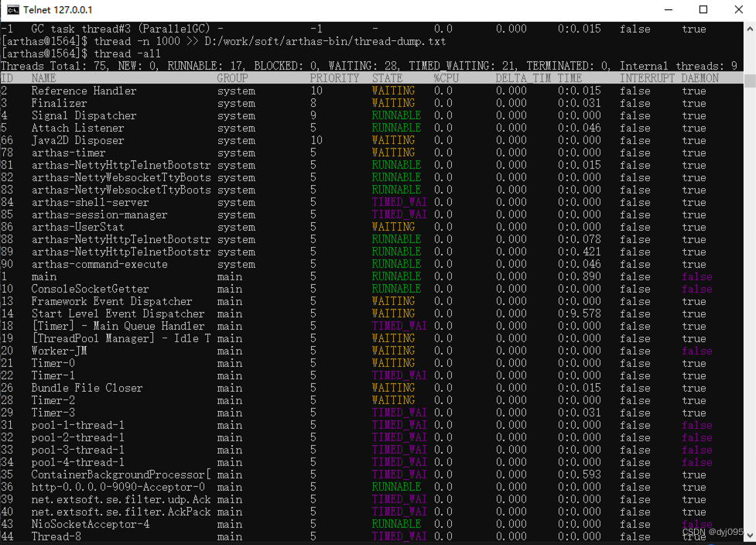
Task: Click the 'Start Level Event Dispatcher' thread name
Action: tap(118, 314)
